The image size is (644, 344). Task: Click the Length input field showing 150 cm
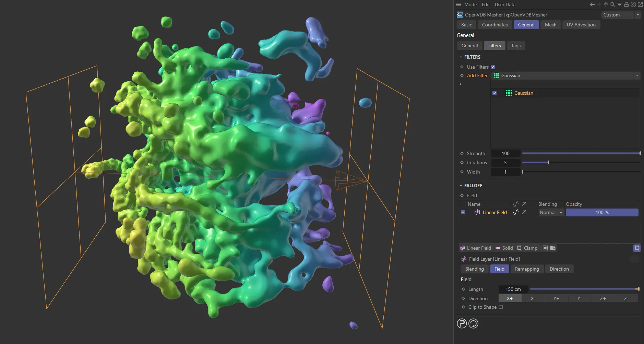(513, 289)
